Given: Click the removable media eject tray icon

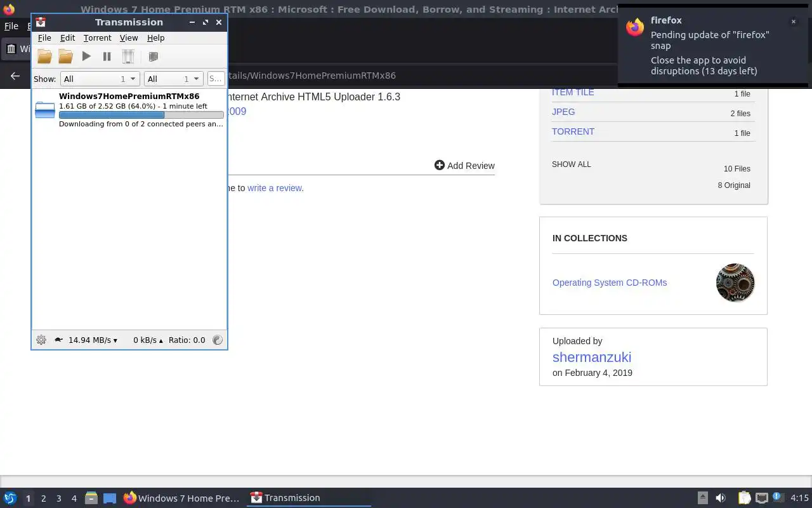Looking at the screenshot, I should [702, 498].
